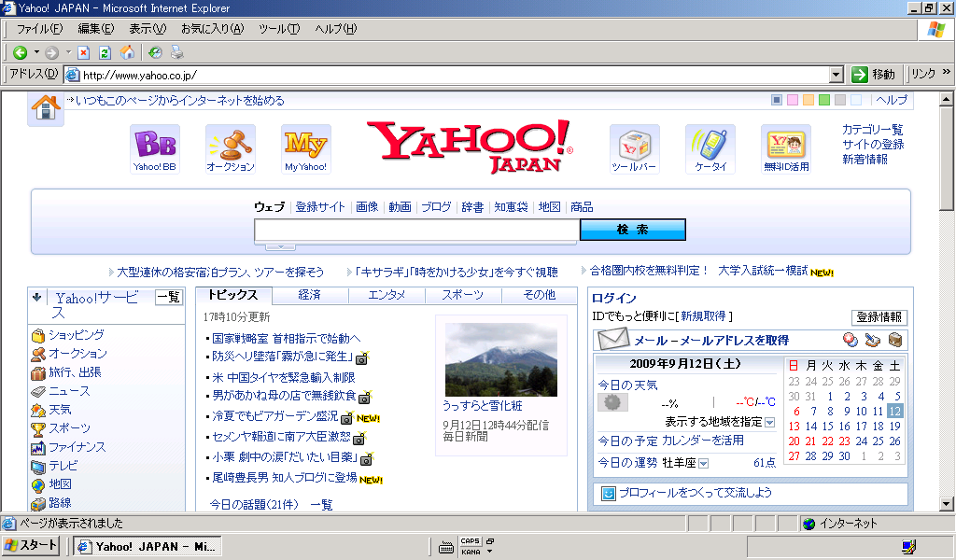This screenshot has width=956, height=560.
Task: Click the sports trophy icon in services
Action: tap(38, 429)
